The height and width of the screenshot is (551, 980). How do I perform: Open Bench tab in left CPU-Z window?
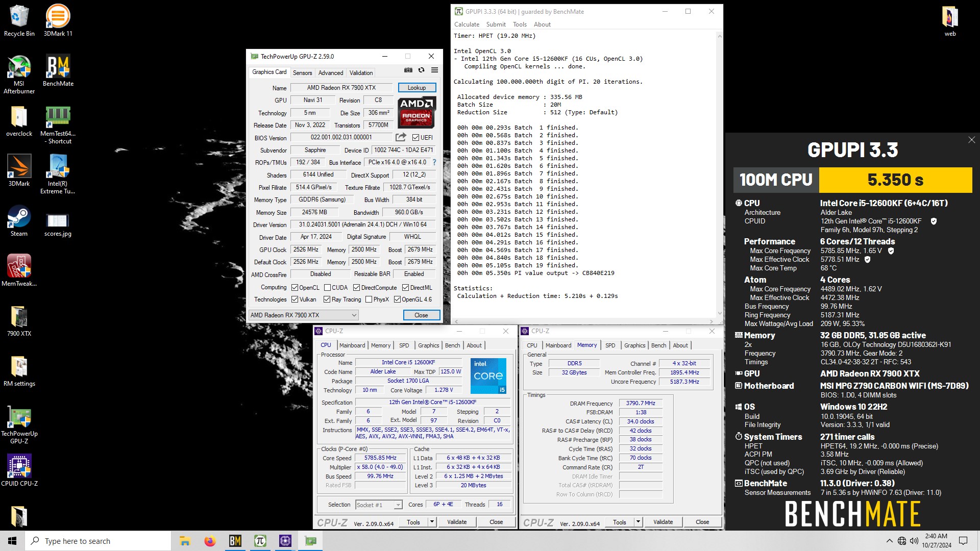452,345
